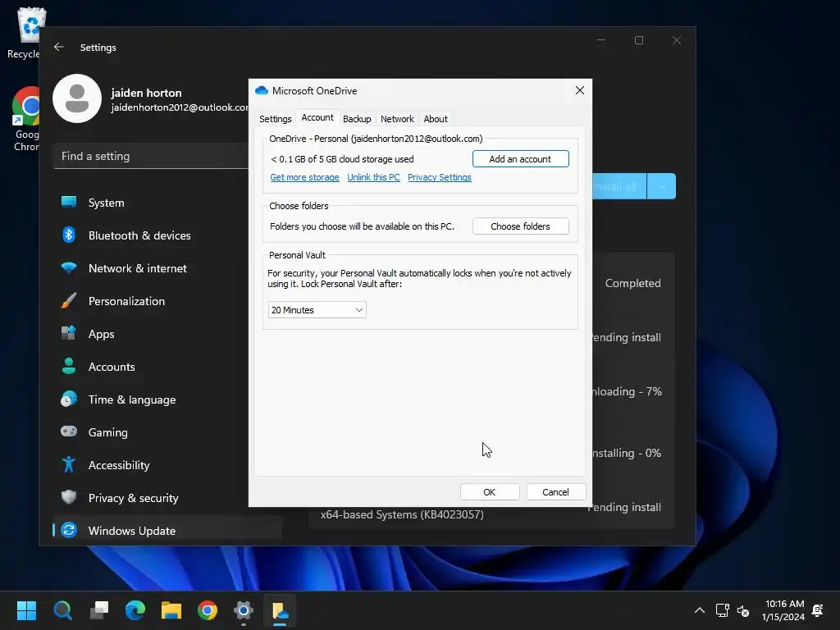Switch to Settings app in taskbar
The height and width of the screenshot is (630, 840).
[243, 610]
